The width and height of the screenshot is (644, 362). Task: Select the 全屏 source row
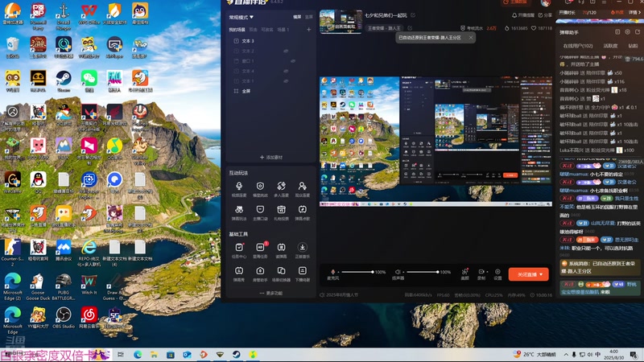click(271, 91)
